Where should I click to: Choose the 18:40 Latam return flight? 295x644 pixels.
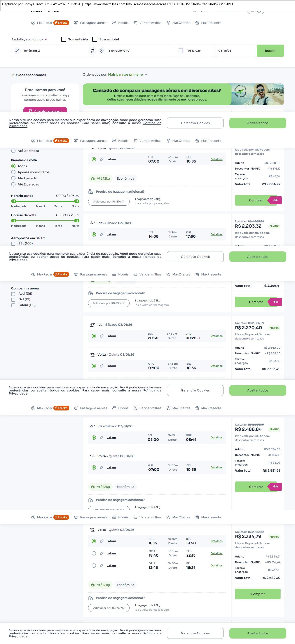click(x=94, y=553)
